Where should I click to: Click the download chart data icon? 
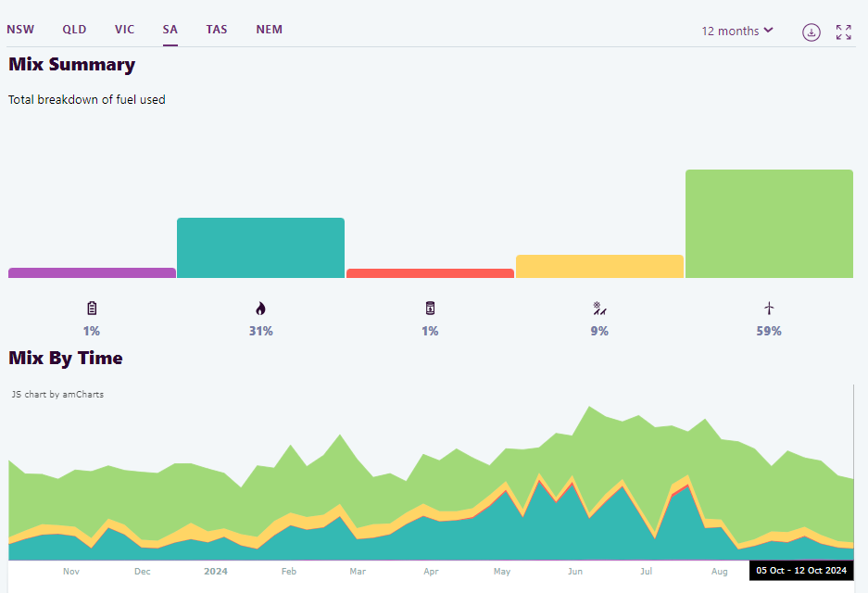[811, 32]
